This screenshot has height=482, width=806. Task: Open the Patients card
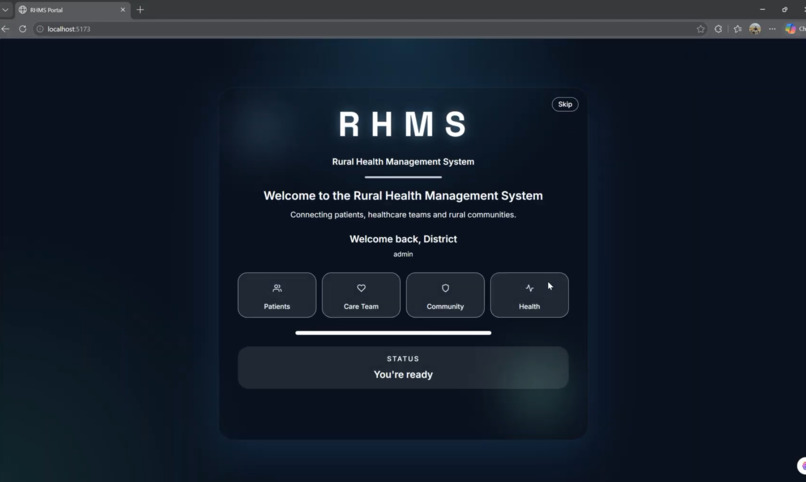click(x=277, y=295)
